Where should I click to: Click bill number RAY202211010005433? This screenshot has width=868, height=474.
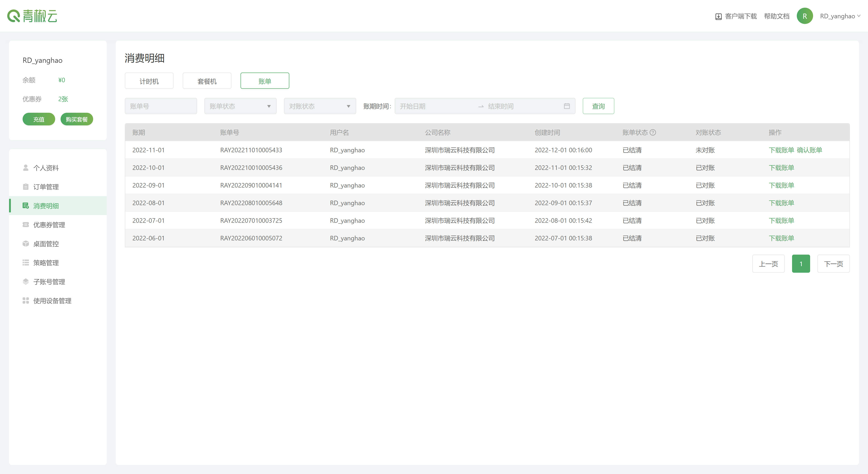(251, 150)
